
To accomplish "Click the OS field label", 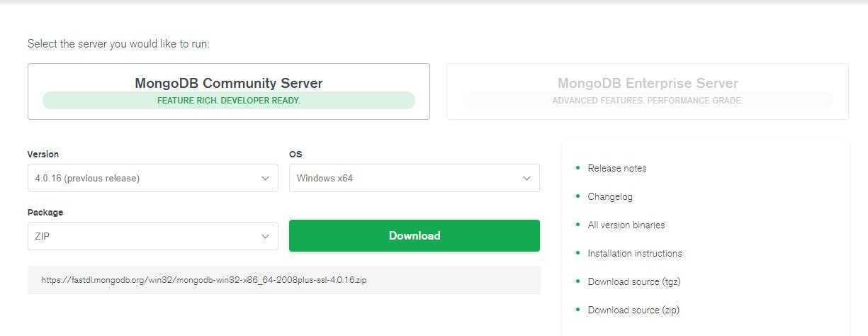I will [295, 154].
